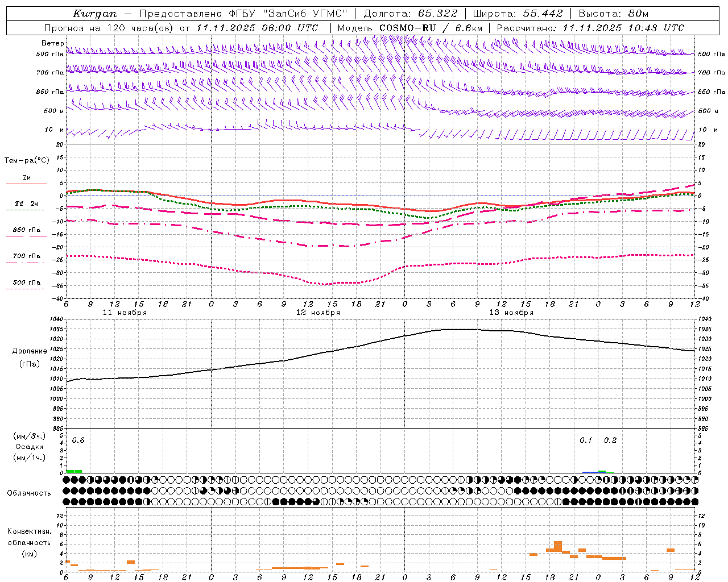Select the "Td 2м" dew point legend entry
The width and height of the screenshot is (728, 582).
(x=27, y=203)
